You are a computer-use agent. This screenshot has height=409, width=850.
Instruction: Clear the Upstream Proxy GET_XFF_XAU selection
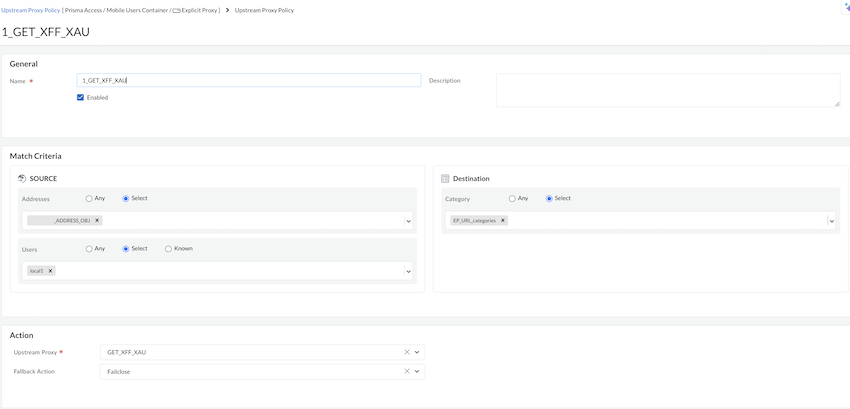[407, 352]
